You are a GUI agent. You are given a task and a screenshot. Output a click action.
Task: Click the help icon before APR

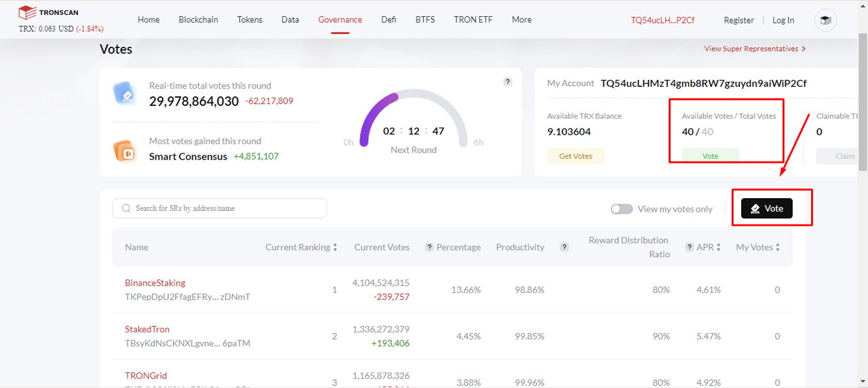pos(690,247)
